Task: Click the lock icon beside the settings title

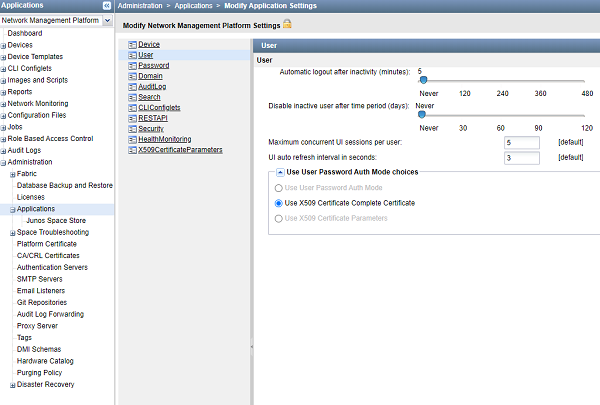Action: (288, 23)
